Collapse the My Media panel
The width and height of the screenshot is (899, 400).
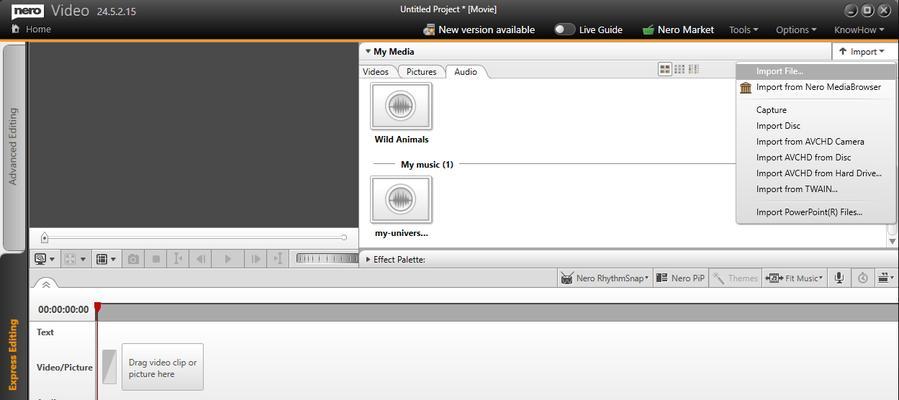coord(368,52)
